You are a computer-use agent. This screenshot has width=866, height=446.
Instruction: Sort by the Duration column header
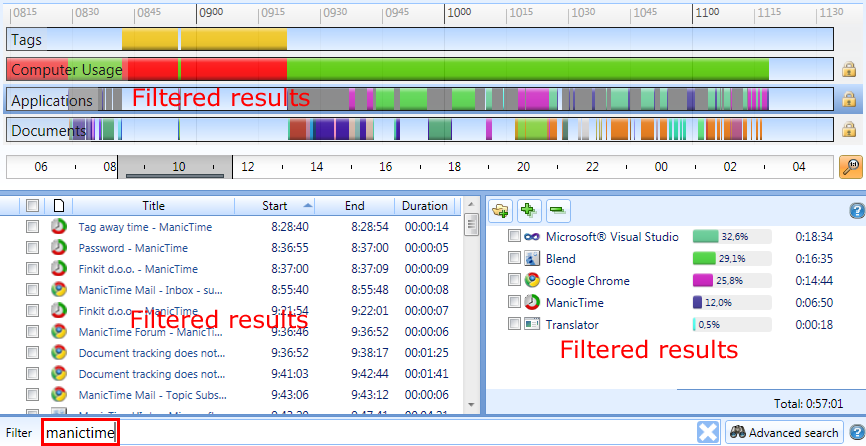pyautogui.click(x=425, y=206)
